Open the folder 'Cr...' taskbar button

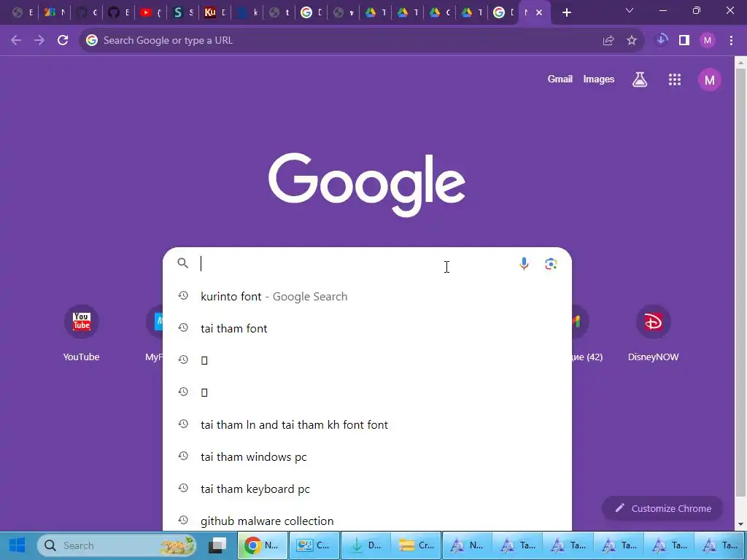tap(417, 545)
